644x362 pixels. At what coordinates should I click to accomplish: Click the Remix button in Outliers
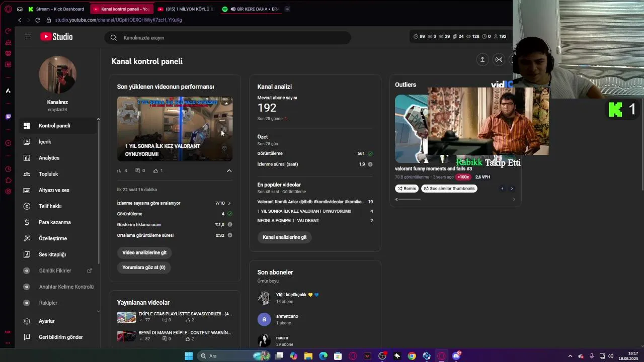point(407,189)
